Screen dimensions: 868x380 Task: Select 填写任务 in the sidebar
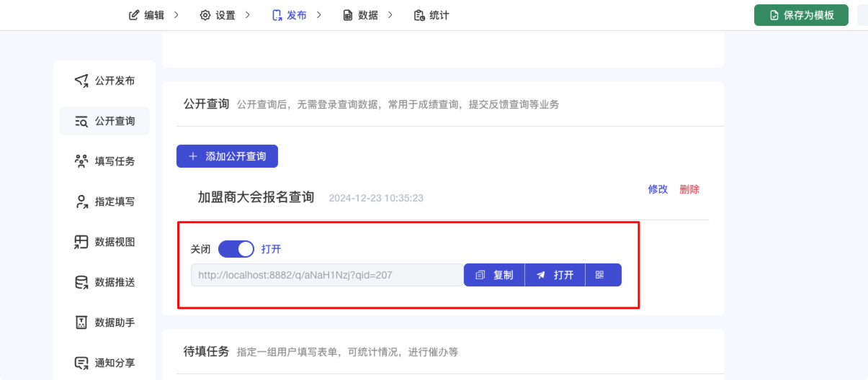104,161
